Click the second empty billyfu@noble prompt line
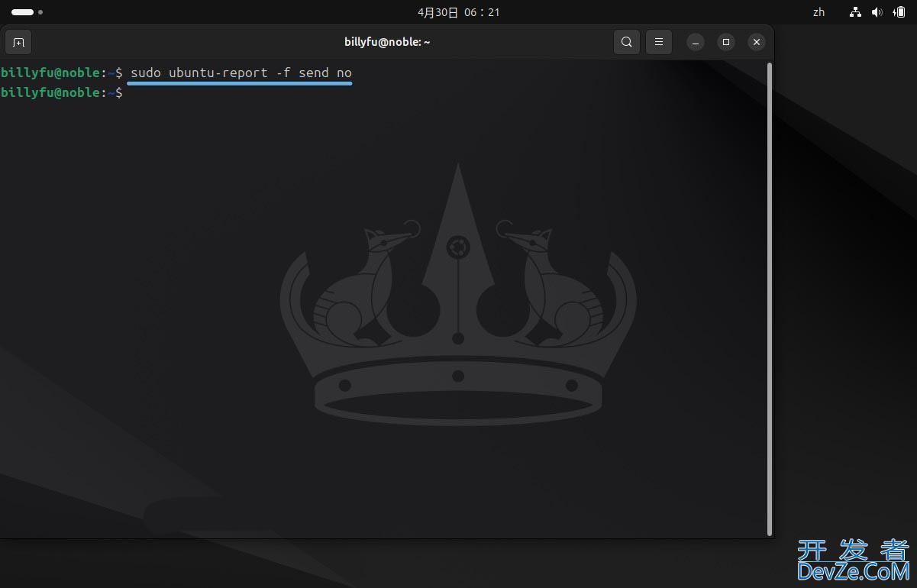Viewport: 917px width, 588px height. point(61,92)
